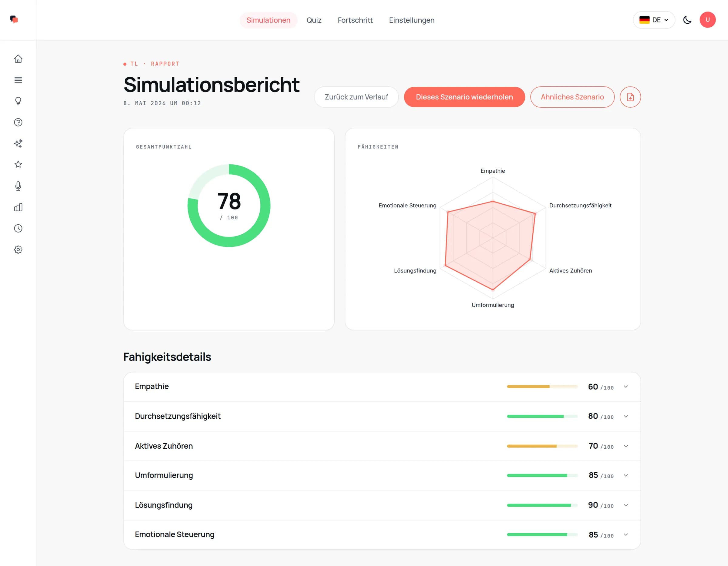Image resolution: width=728 pixels, height=566 pixels.
Task: Click the date 8. MAI 2026 UM 00:12
Action: (x=162, y=103)
